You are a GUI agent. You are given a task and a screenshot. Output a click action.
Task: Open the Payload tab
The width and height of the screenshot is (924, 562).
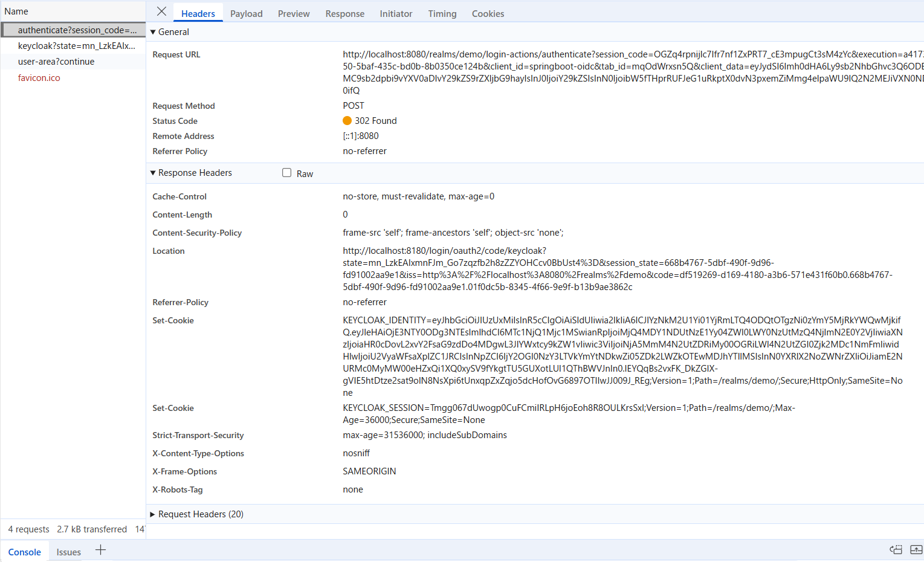[x=247, y=13]
